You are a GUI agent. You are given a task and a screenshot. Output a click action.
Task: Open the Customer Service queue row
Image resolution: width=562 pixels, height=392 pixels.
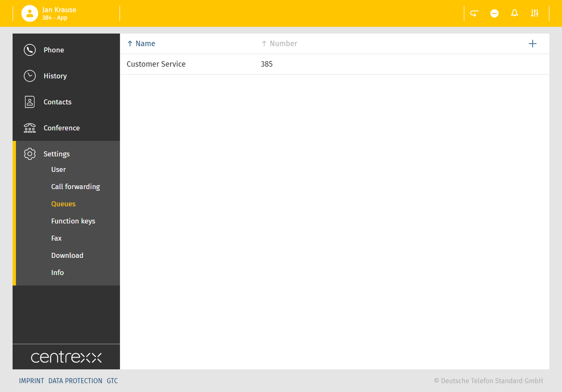click(156, 64)
